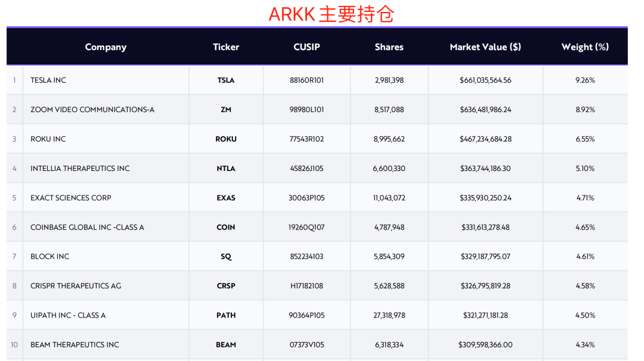Select CUSIP 30063P105
This screenshot has height=361, width=644.
(x=307, y=198)
